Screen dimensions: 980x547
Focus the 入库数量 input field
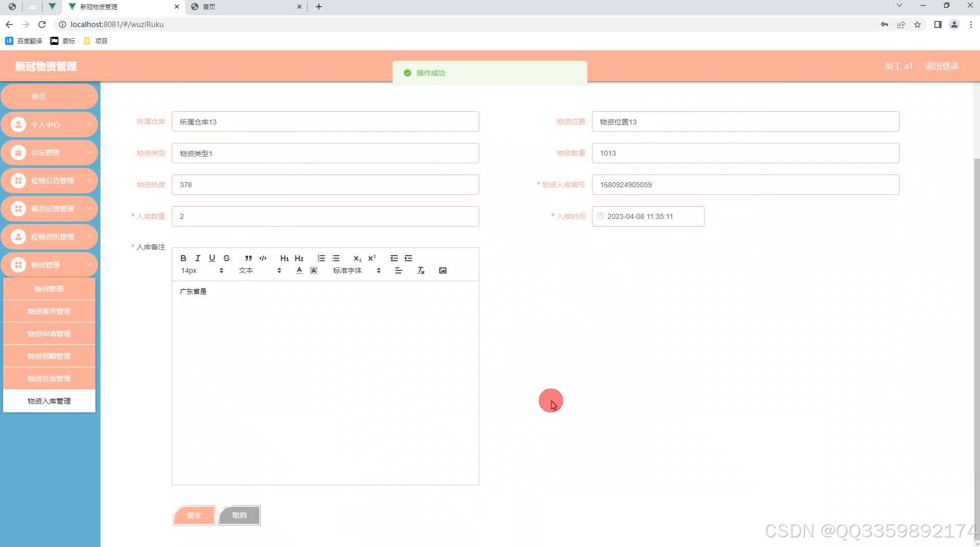coord(325,216)
